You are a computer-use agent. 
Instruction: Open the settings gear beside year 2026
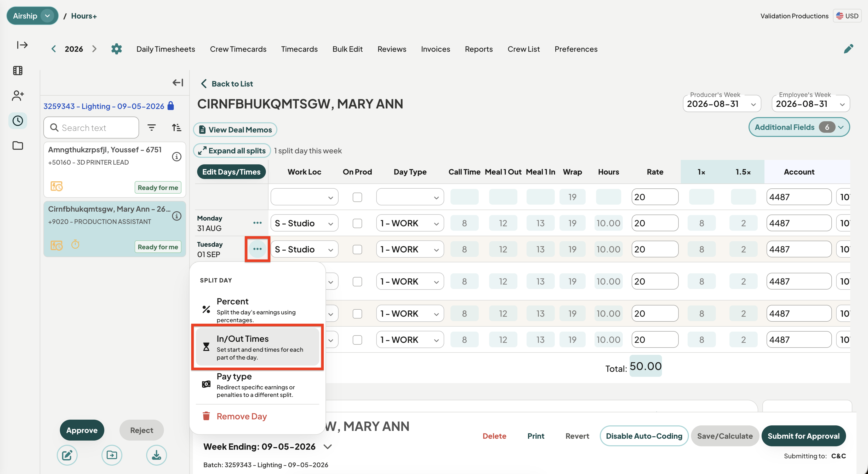pyautogui.click(x=116, y=49)
